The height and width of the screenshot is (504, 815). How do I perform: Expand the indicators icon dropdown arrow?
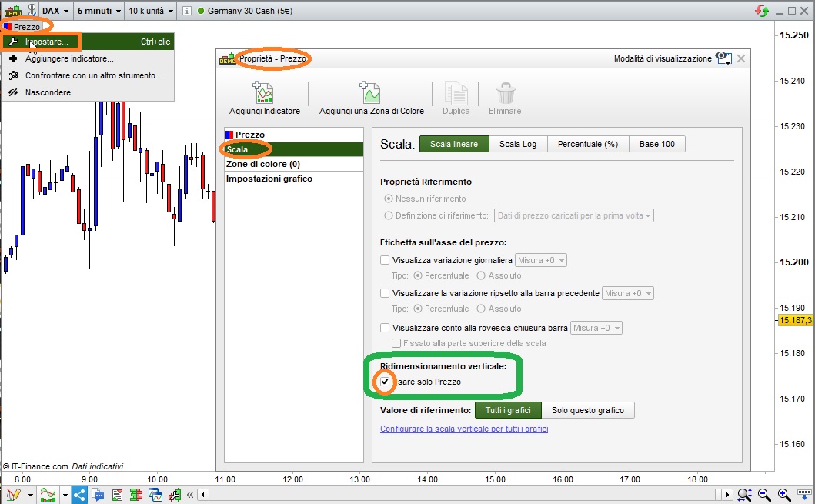(x=65, y=495)
